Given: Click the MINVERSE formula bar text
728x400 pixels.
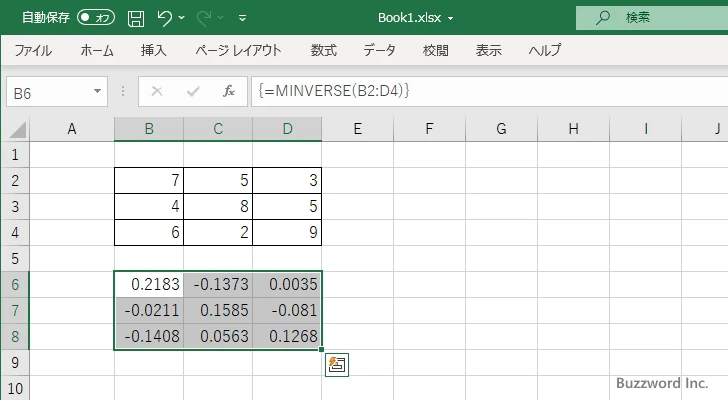Looking at the screenshot, I should tap(334, 91).
